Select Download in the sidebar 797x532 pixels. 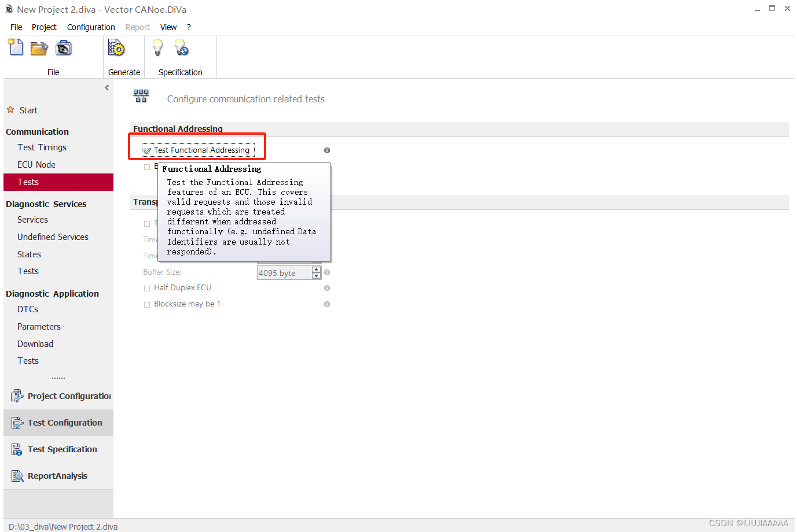coord(35,344)
